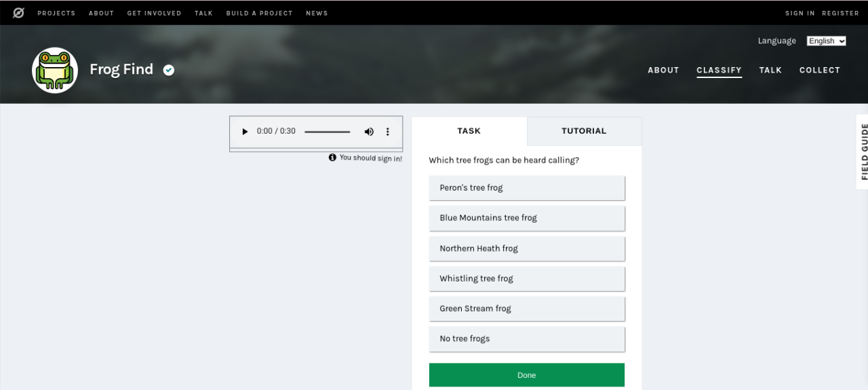Screen dimensions: 868x390
Task: Open the Frog Find frog avatar
Action: point(55,70)
